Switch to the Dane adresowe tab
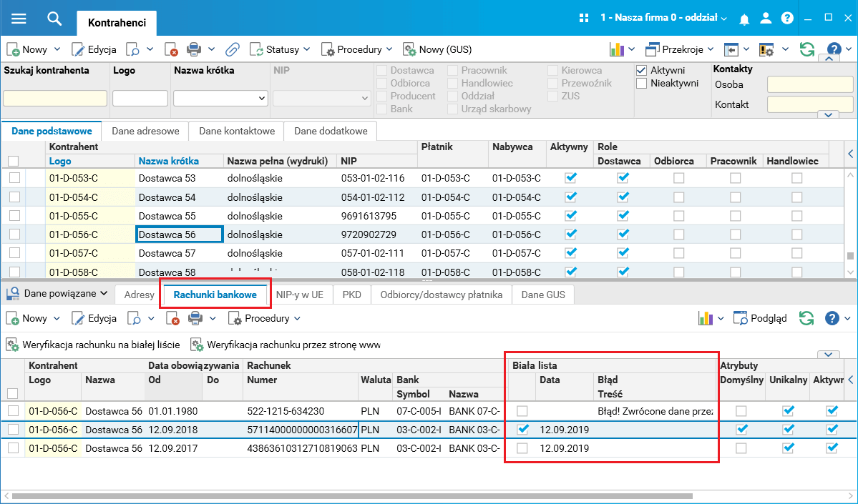Viewport: 858px width, 504px height. pos(145,131)
